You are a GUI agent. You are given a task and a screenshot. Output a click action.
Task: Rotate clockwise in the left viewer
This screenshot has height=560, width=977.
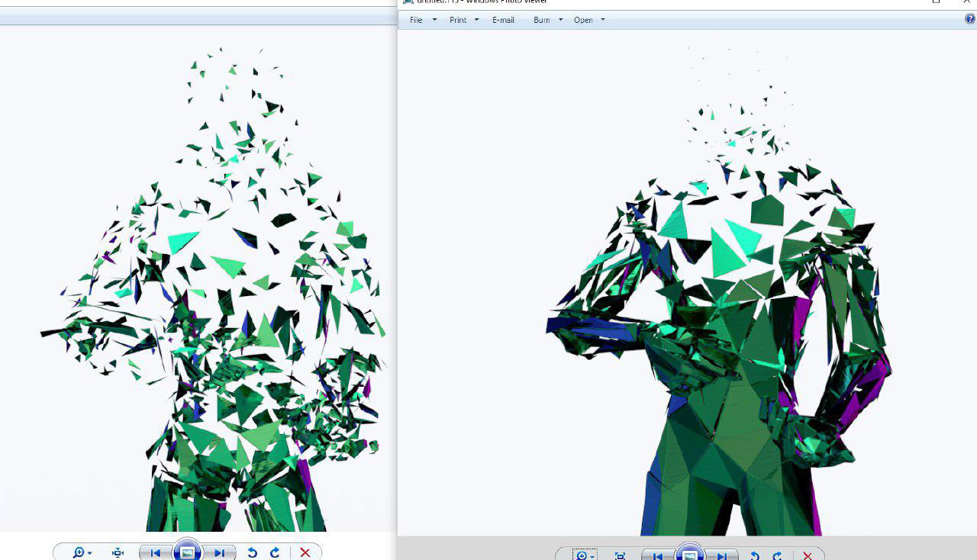(x=275, y=552)
